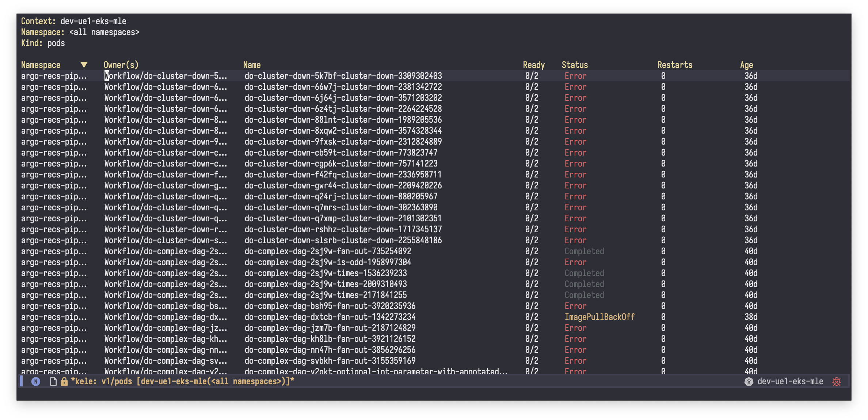Viewport: 868px width, 420px height.
Task: Click the Namespace sort triangle indicator
Action: [x=84, y=65]
